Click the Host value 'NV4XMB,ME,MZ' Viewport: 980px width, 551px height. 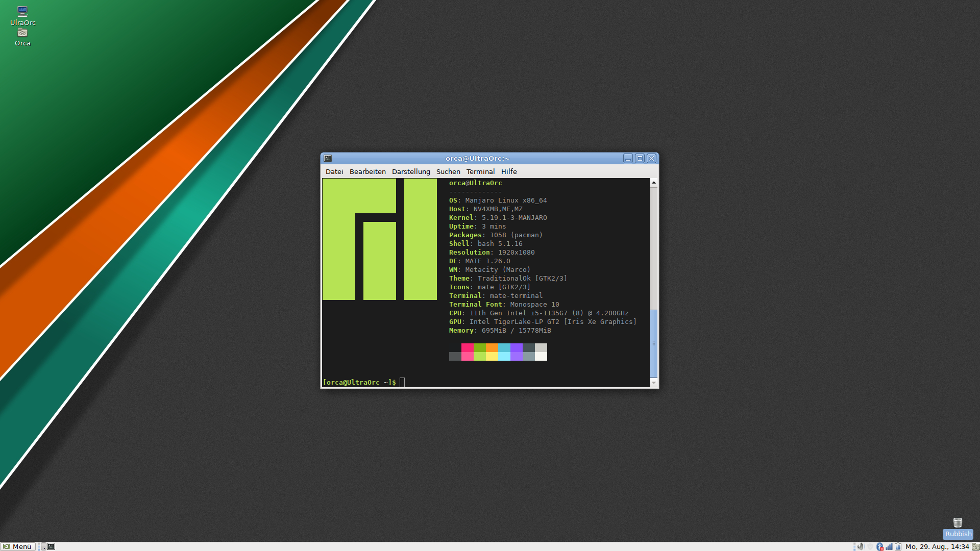[498, 209]
